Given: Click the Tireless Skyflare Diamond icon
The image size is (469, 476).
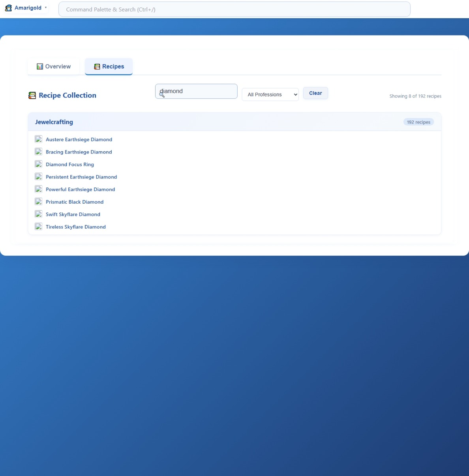Looking at the screenshot, I should click(38, 227).
